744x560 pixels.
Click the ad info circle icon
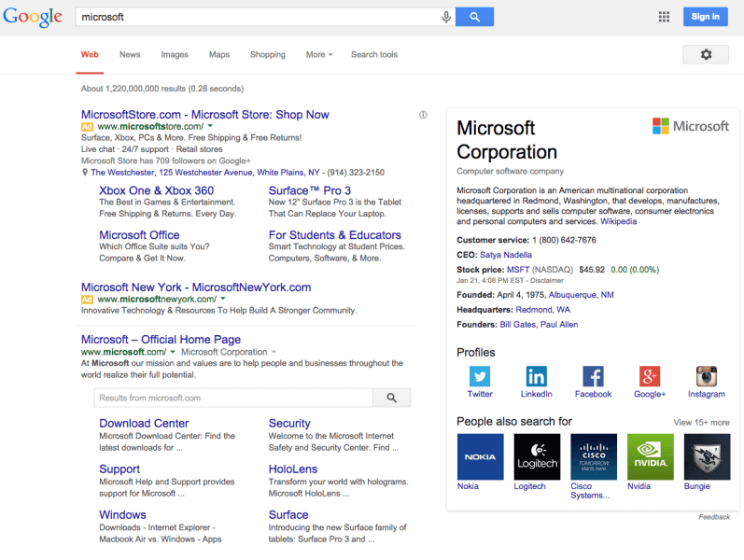[x=423, y=115]
